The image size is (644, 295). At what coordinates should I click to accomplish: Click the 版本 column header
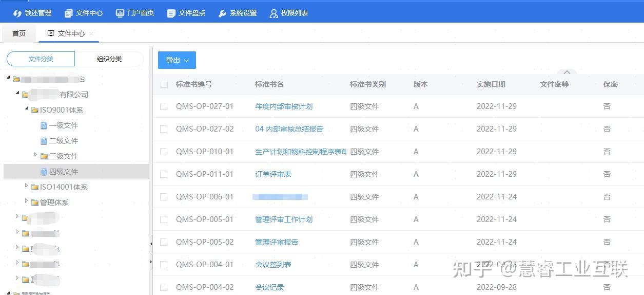[x=420, y=84]
